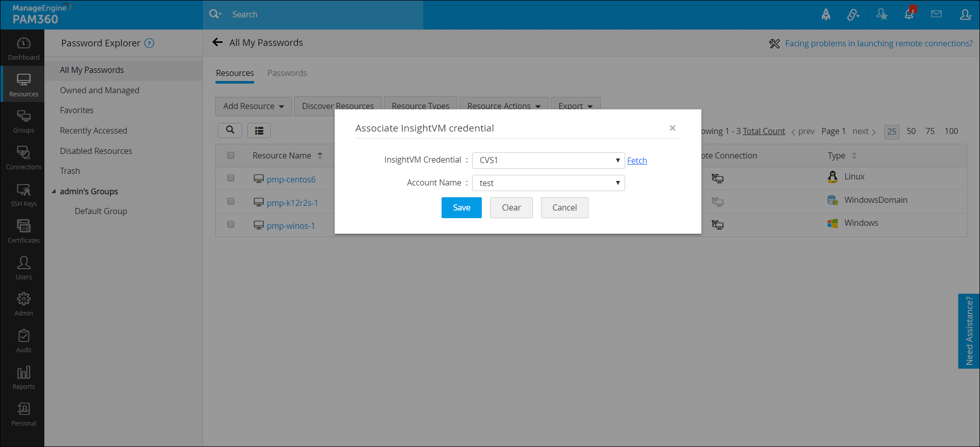Open the mail envelope icon
980x447 pixels.
coord(937,14)
